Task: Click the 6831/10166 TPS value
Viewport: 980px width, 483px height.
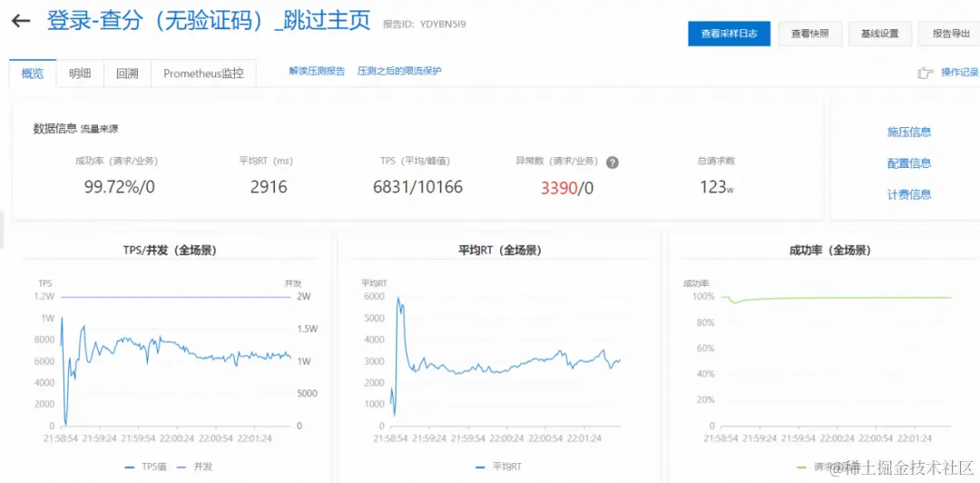Action: click(417, 186)
